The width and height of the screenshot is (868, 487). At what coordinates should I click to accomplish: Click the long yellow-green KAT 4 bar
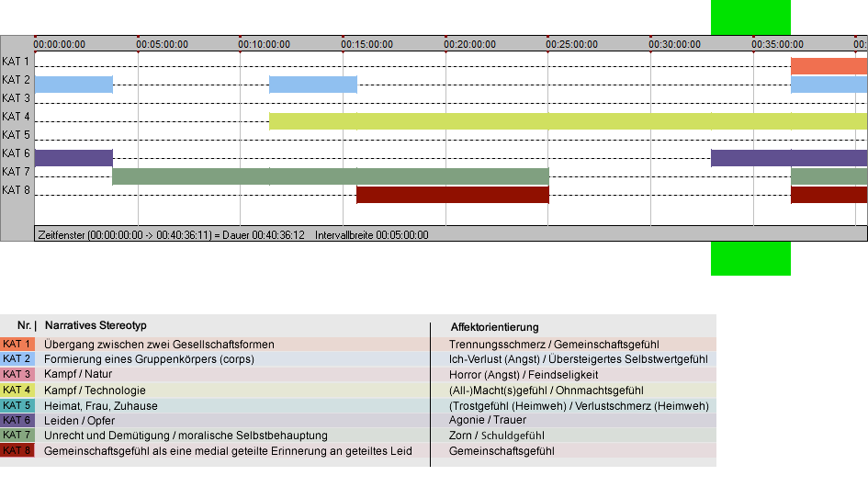coord(568,121)
